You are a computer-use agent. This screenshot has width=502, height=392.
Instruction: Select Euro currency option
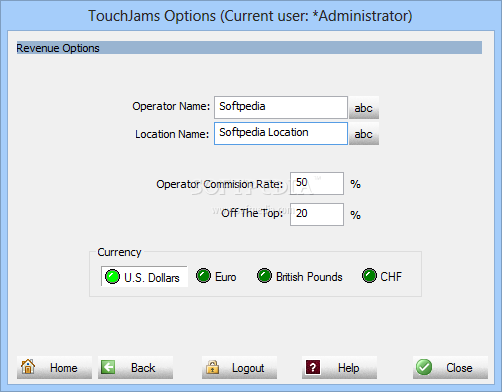(x=216, y=276)
